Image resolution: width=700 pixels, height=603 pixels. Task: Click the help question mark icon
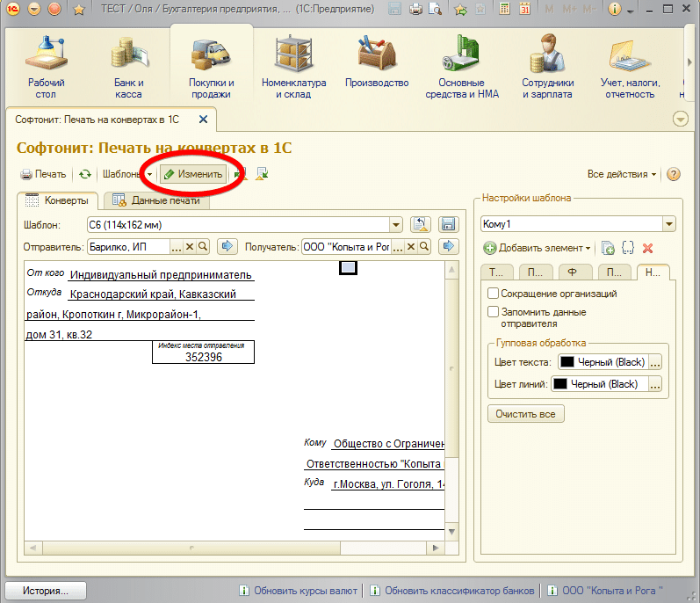(x=674, y=174)
